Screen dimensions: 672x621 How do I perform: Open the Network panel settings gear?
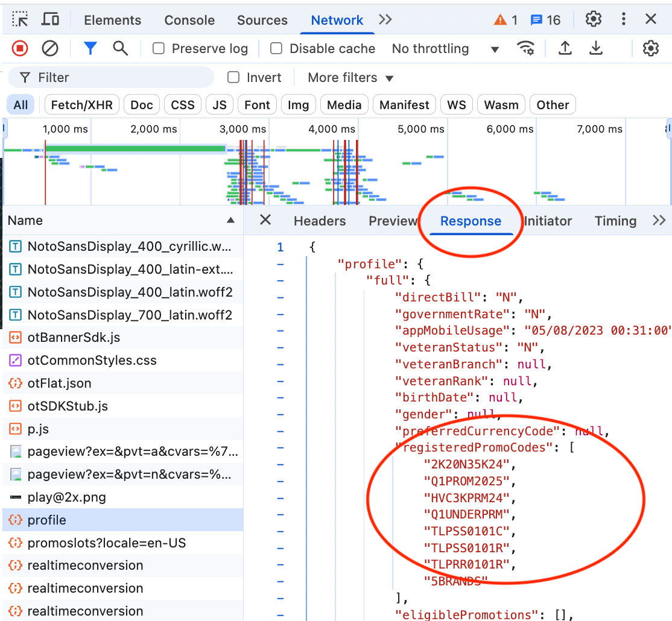(x=650, y=48)
